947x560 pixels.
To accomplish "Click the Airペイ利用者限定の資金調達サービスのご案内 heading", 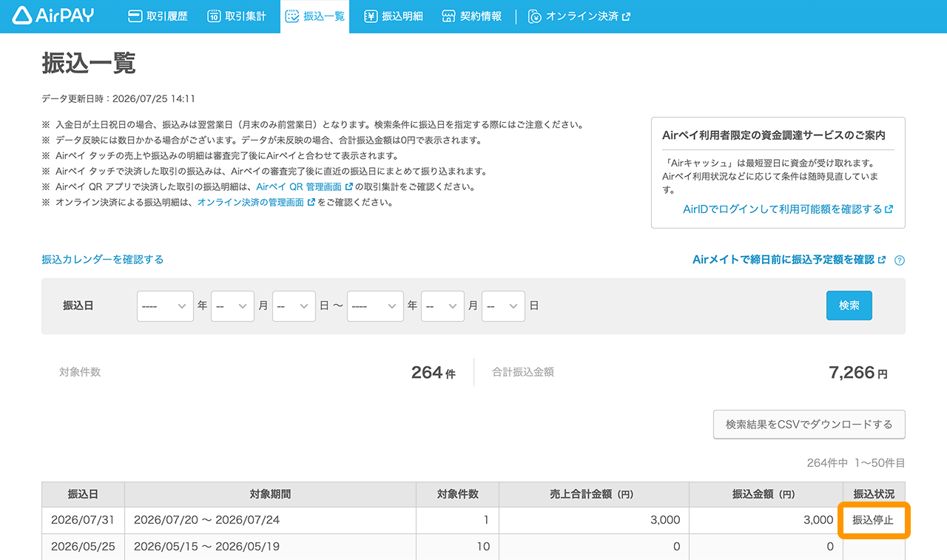I will (774, 135).
